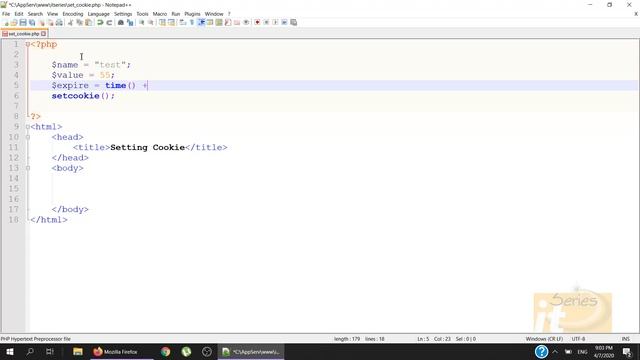The height and width of the screenshot is (360, 640).
Task: Open the Encoding menu
Action: click(73, 14)
